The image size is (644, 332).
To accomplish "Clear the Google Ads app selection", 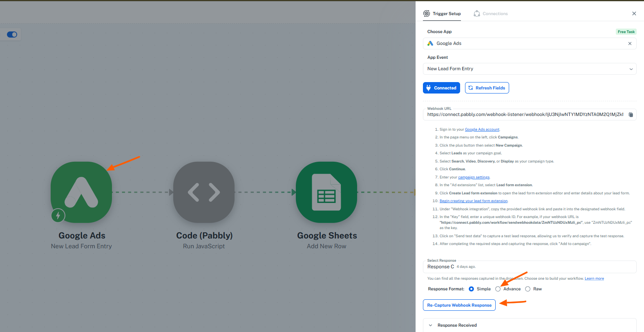I will (630, 44).
